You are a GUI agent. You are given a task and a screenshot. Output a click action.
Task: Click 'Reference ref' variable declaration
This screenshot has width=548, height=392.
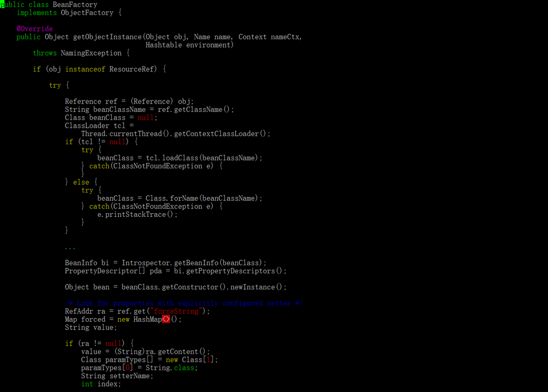(91, 102)
